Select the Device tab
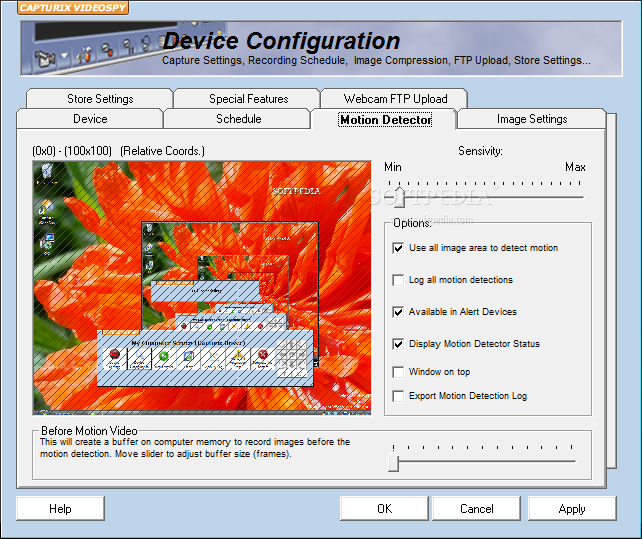Image resolution: width=642 pixels, height=539 pixels. [90, 119]
